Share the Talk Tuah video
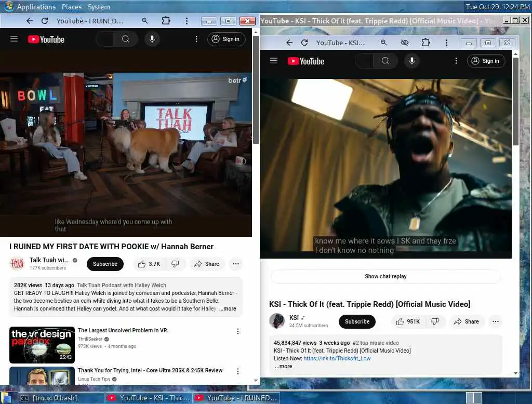 [x=207, y=264]
